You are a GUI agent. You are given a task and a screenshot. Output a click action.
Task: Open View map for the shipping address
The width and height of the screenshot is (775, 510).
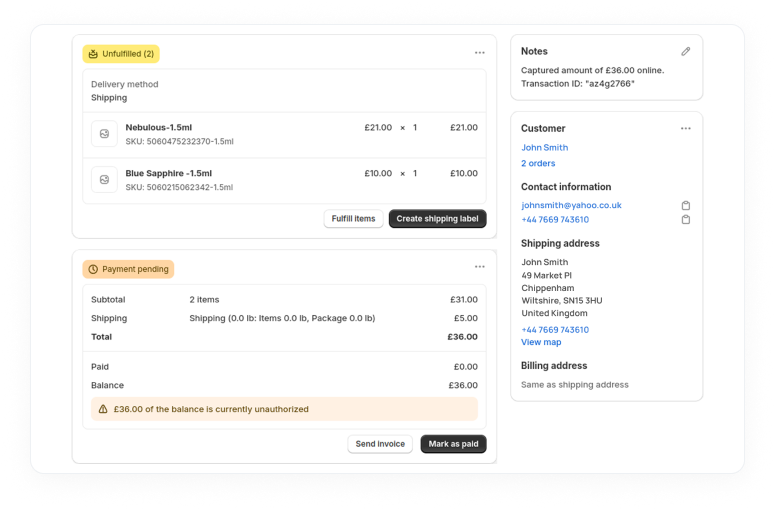click(541, 342)
